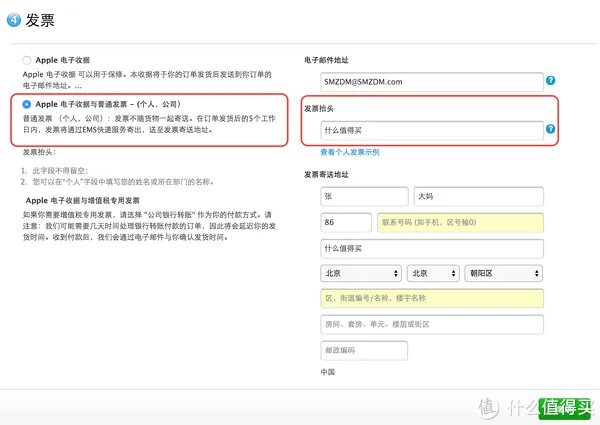600x425 pixels.
Task: Click the email field containing SMZDM@SMZDM.com
Action: 432,82
